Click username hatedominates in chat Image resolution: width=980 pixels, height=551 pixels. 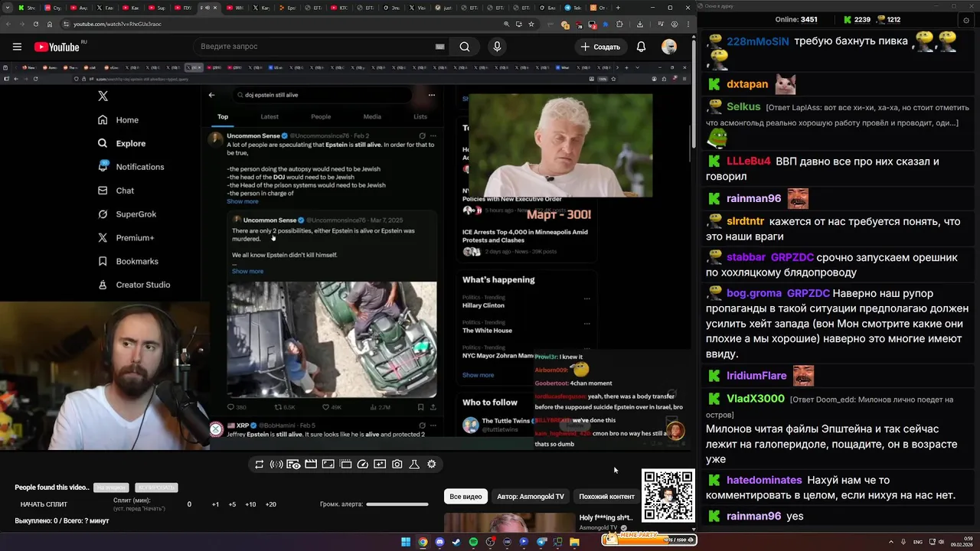pyautogui.click(x=764, y=480)
